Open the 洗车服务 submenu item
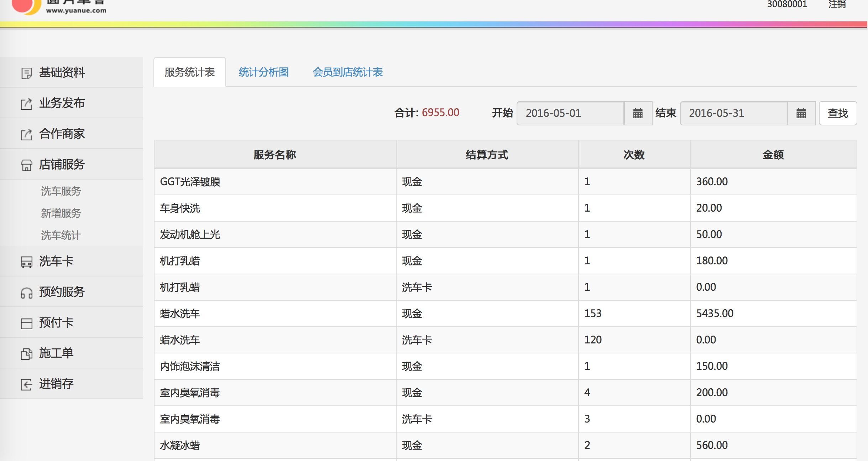This screenshot has width=868, height=461. [x=61, y=191]
